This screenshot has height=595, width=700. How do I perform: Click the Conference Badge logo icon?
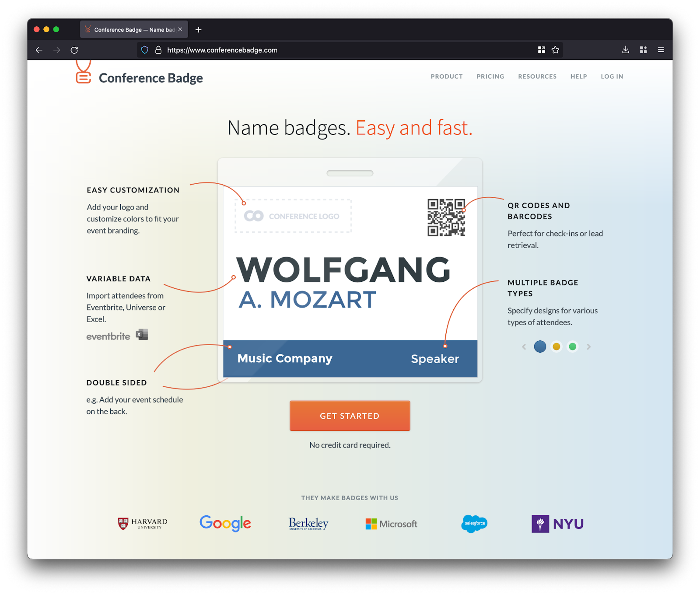coord(83,72)
